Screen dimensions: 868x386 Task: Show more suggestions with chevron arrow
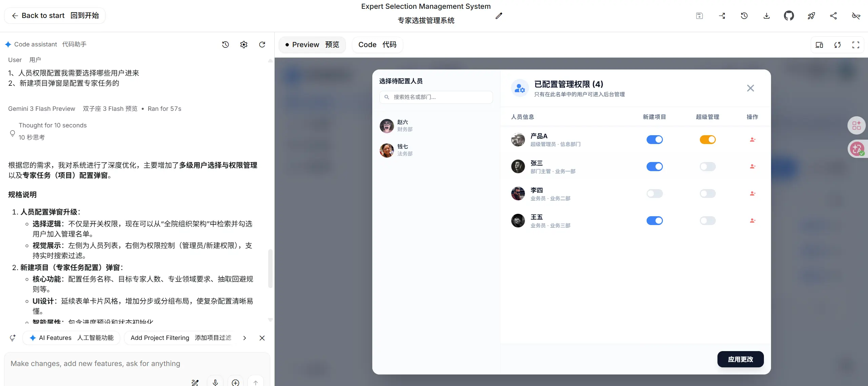pyautogui.click(x=244, y=338)
